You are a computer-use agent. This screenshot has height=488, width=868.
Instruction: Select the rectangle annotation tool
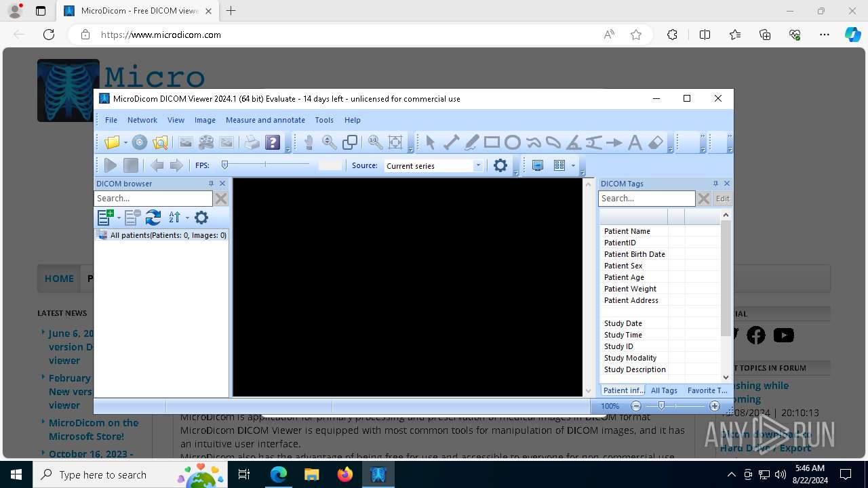(x=492, y=142)
